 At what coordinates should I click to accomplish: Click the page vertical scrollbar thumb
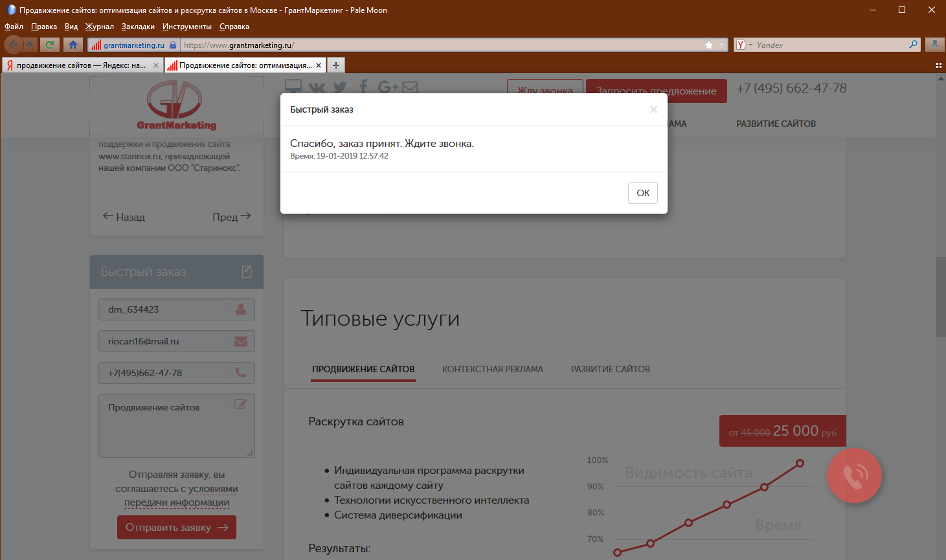tap(941, 297)
